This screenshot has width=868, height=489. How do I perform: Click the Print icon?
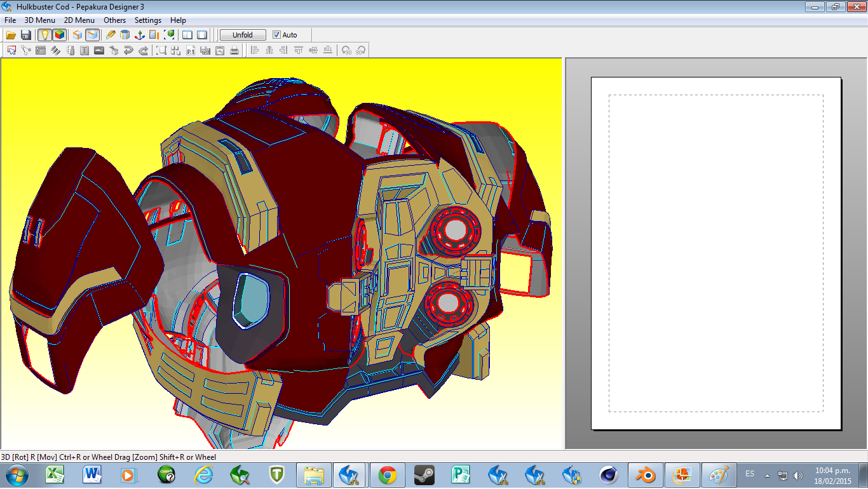234,50
